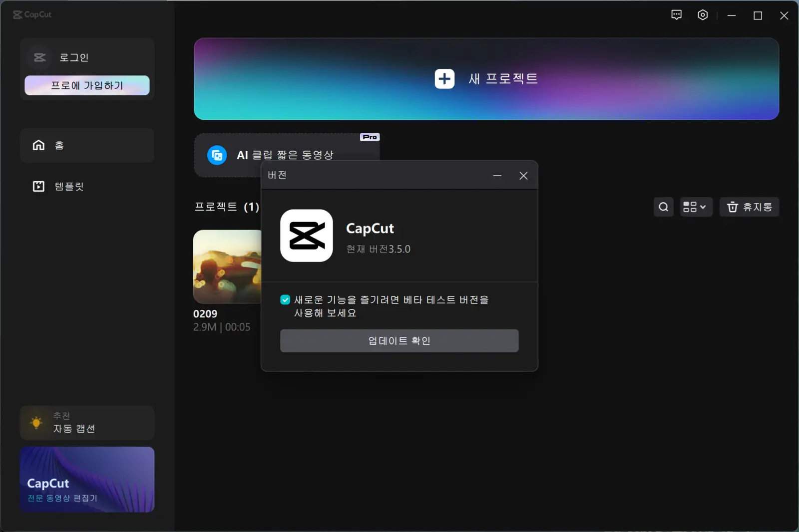
Task: Click the 로그인 label
Action: tap(74, 57)
